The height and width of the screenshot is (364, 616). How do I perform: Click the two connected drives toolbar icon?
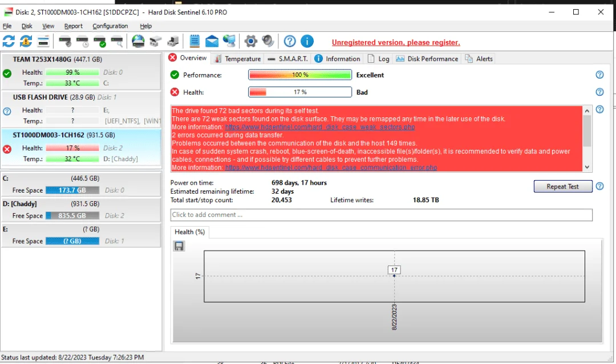(x=156, y=41)
